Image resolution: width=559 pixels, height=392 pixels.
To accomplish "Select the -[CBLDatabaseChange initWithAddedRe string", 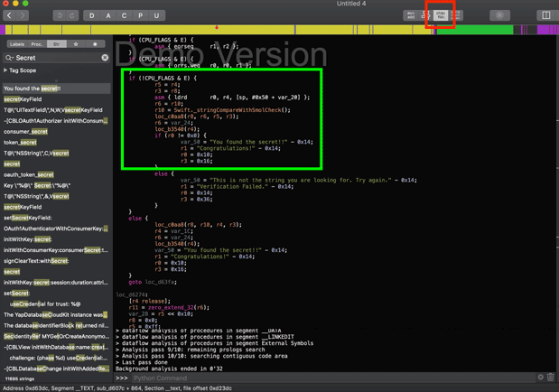I will (56, 369).
